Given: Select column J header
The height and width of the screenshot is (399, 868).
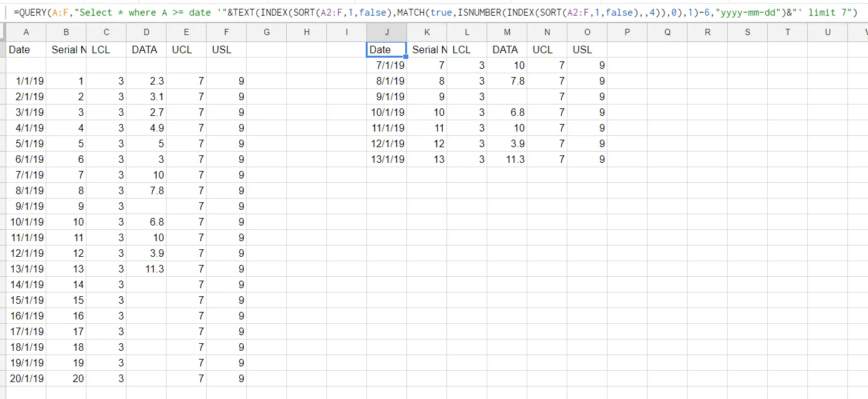Looking at the screenshot, I should point(387,32).
